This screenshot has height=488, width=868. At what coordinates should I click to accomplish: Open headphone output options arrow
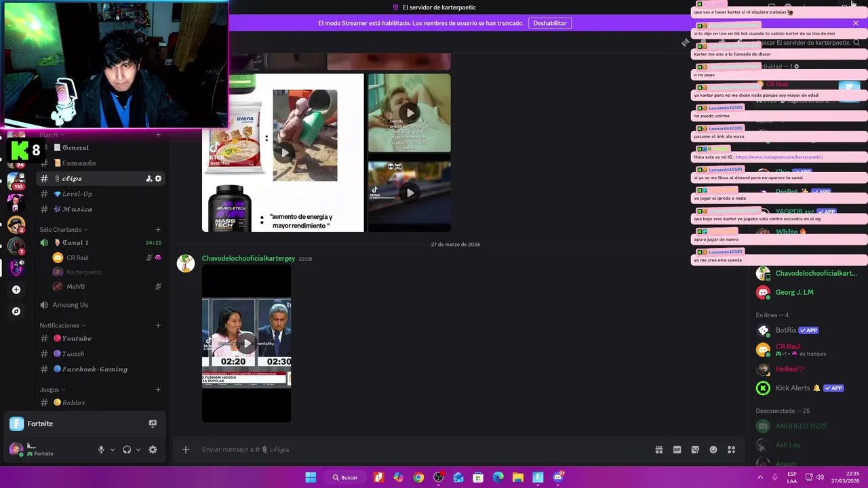point(138,449)
